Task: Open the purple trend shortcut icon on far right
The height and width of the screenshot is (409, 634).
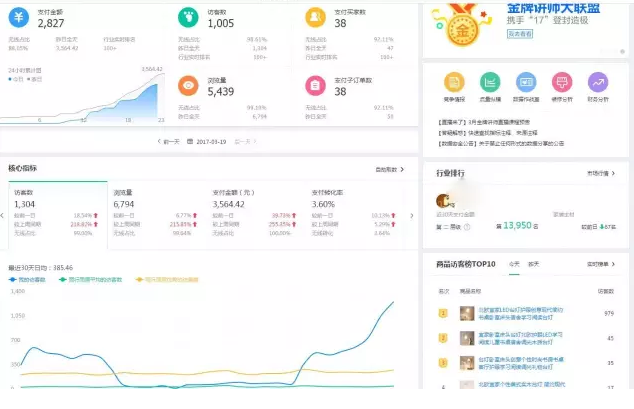Action: point(598,82)
